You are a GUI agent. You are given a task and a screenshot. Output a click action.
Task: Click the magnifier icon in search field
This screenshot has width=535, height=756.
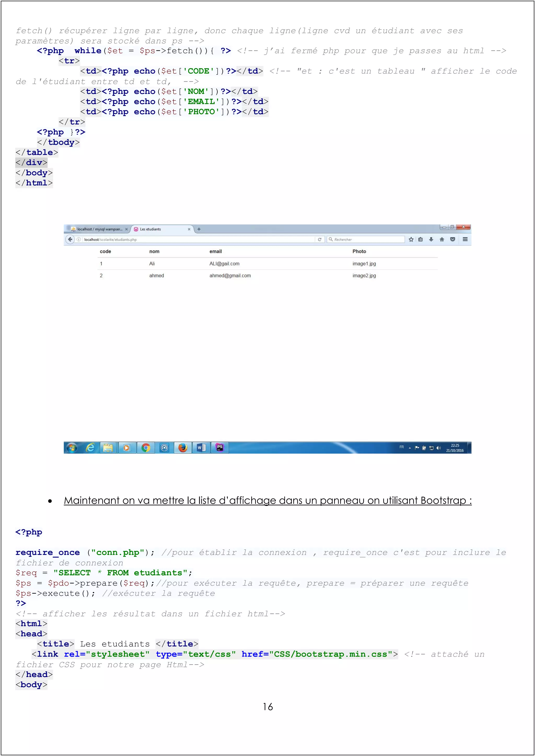tap(330, 239)
